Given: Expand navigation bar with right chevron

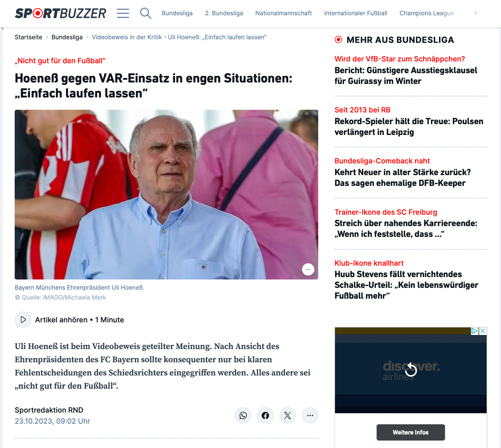Looking at the screenshot, I should (476, 13).
